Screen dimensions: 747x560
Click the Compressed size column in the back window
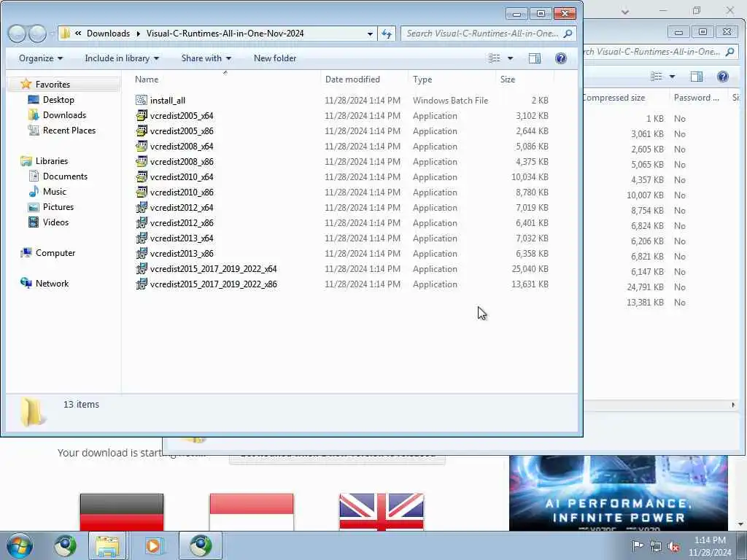pos(614,98)
